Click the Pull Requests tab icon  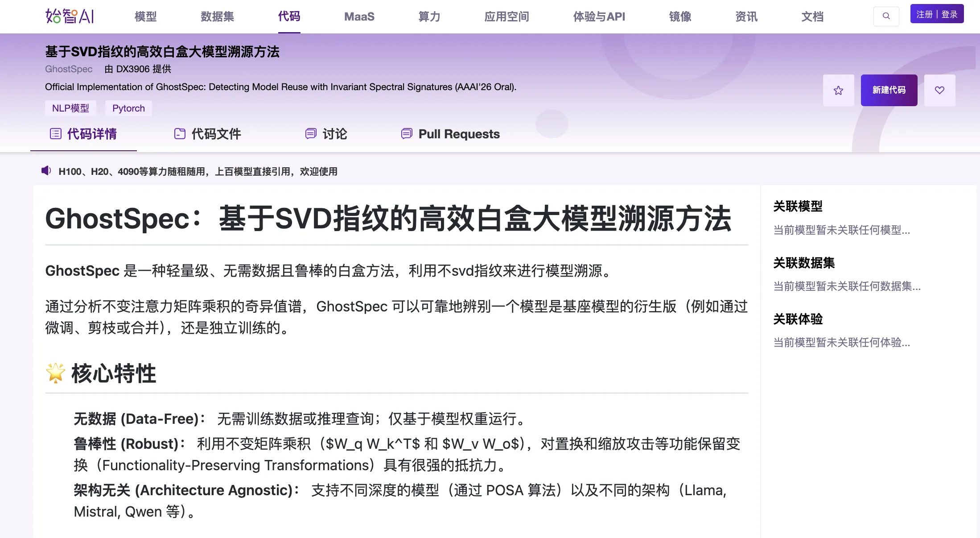click(406, 134)
